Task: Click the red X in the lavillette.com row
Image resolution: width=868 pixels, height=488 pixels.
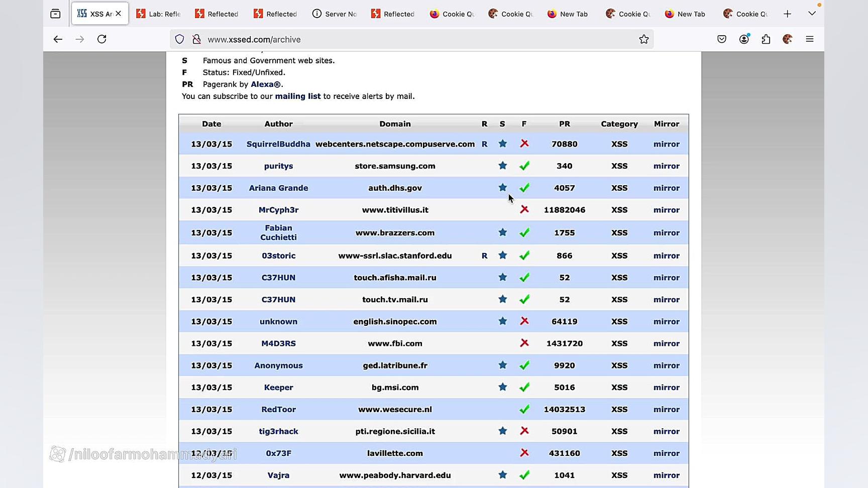Action: (524, 453)
